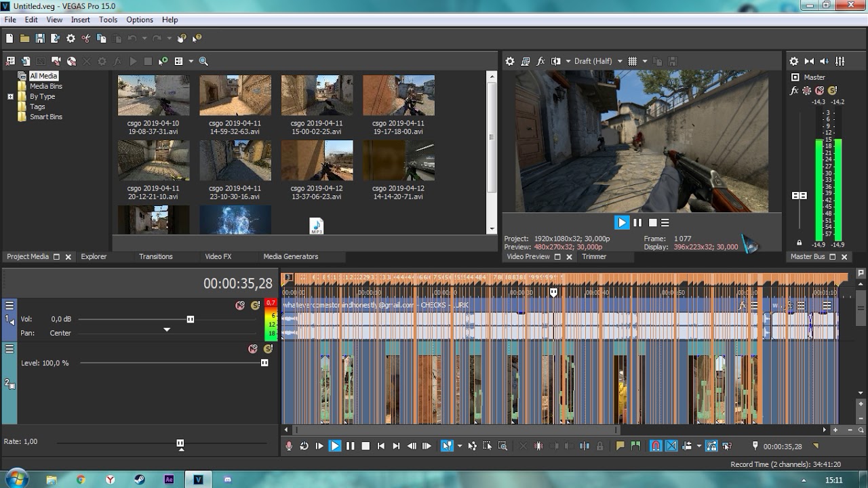Image resolution: width=868 pixels, height=488 pixels.
Task: Adjust the playback Rate slider
Action: click(180, 443)
